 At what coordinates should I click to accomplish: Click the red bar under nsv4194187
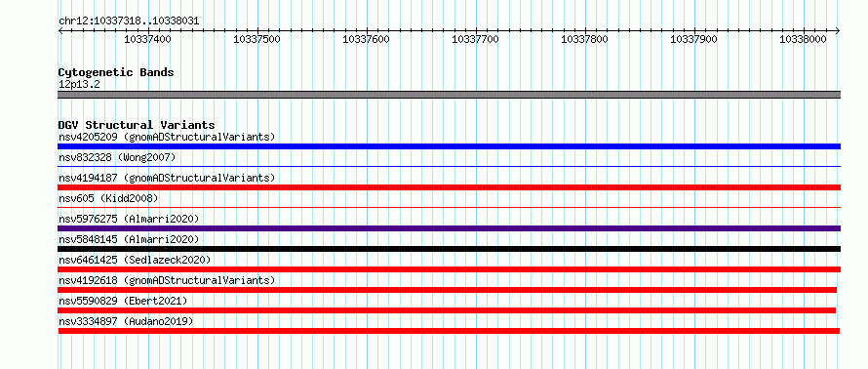pos(449,187)
